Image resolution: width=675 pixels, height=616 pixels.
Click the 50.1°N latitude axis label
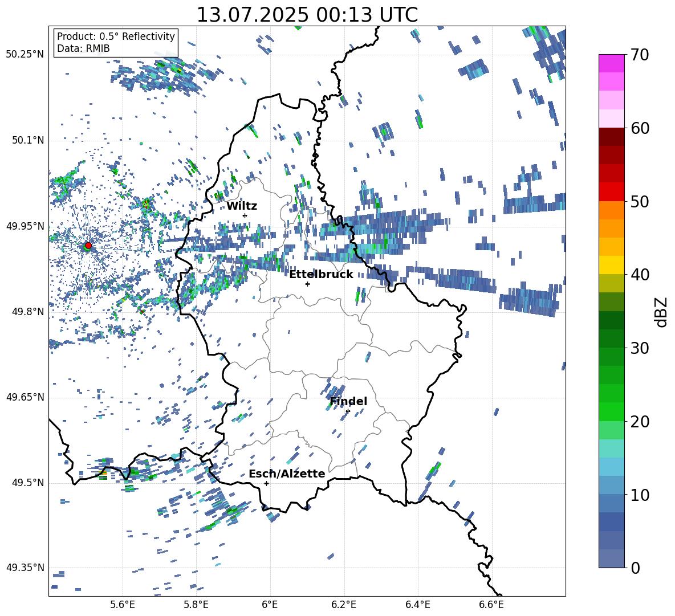pyautogui.click(x=28, y=140)
